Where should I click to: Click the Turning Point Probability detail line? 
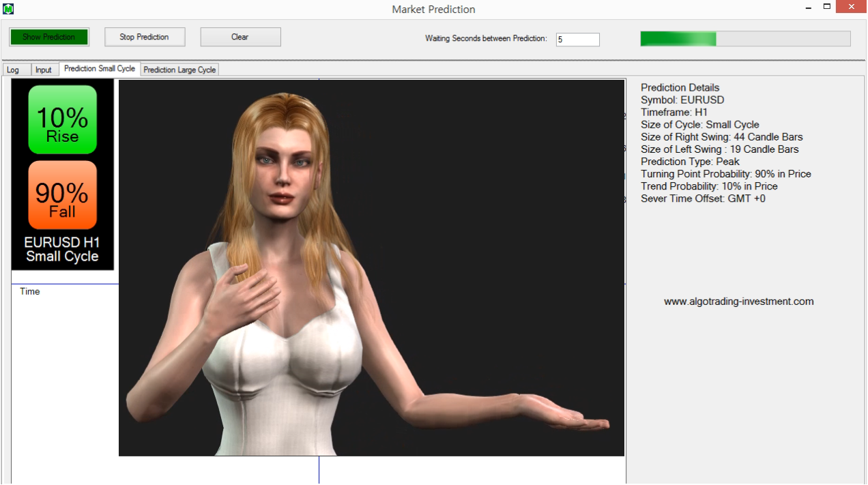[x=725, y=174]
